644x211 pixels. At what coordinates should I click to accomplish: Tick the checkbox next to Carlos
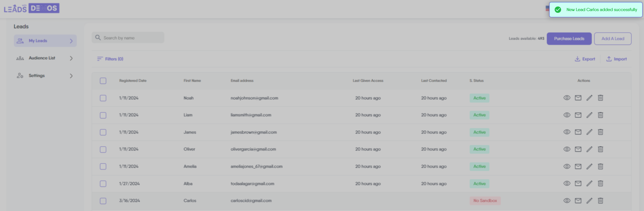click(103, 201)
